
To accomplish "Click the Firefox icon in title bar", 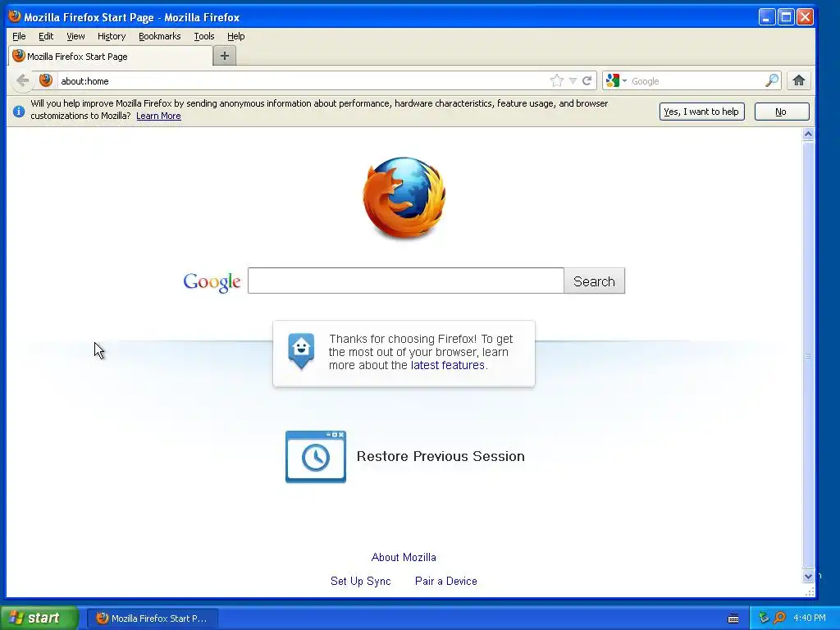I will tap(15, 16).
